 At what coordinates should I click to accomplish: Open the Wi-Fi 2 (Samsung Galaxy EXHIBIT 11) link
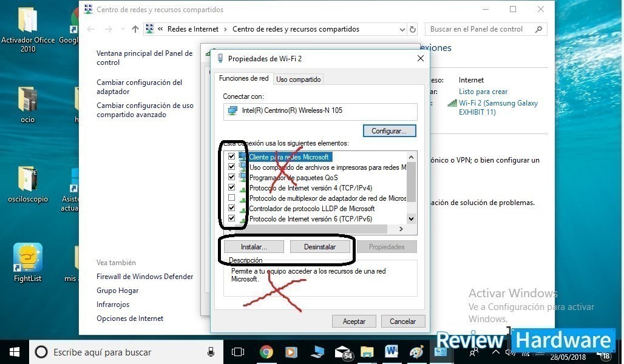click(x=498, y=107)
